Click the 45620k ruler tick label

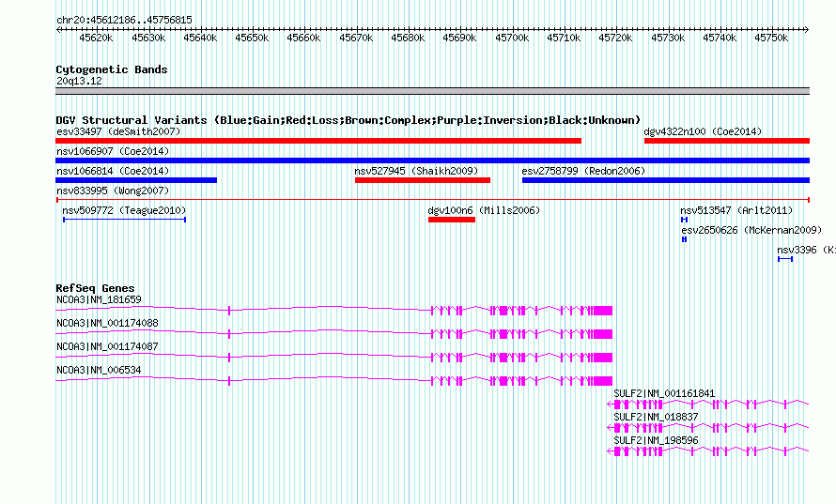tap(96, 38)
